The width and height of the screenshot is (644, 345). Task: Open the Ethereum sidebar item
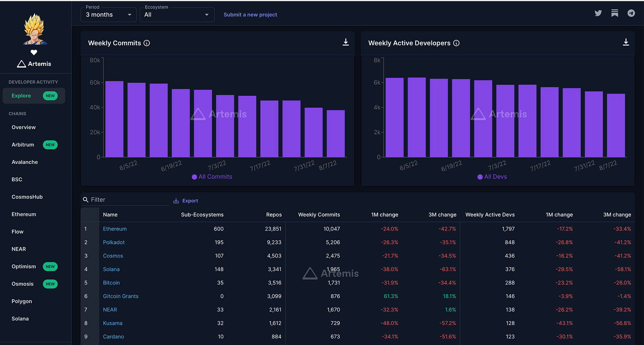tap(24, 214)
